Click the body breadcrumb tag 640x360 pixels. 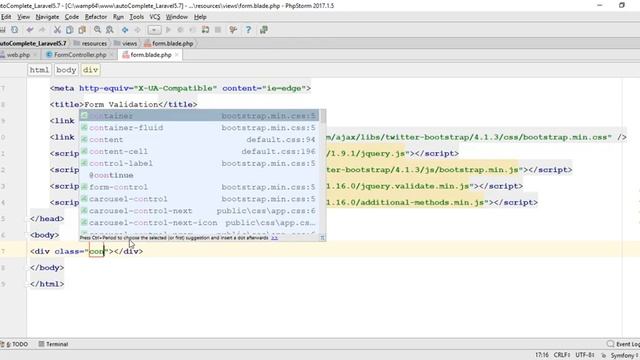click(66, 70)
